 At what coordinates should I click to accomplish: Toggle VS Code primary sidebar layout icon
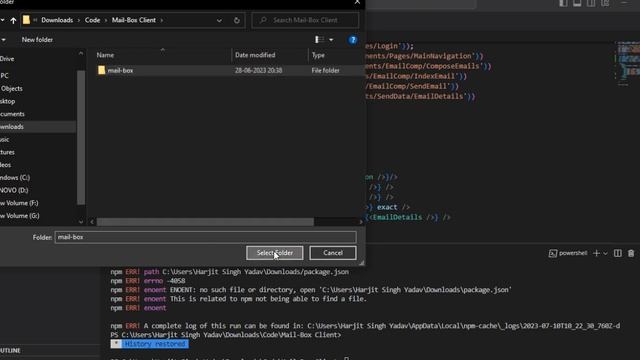point(563,3)
